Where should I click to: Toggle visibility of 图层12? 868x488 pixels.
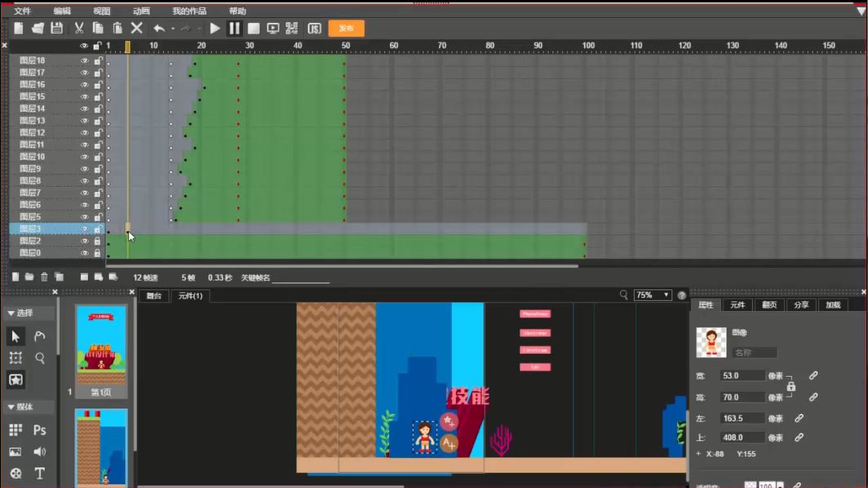(x=84, y=133)
